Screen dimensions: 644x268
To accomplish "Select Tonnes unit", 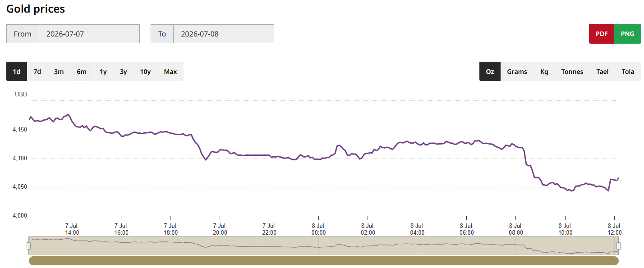I will pos(572,72).
